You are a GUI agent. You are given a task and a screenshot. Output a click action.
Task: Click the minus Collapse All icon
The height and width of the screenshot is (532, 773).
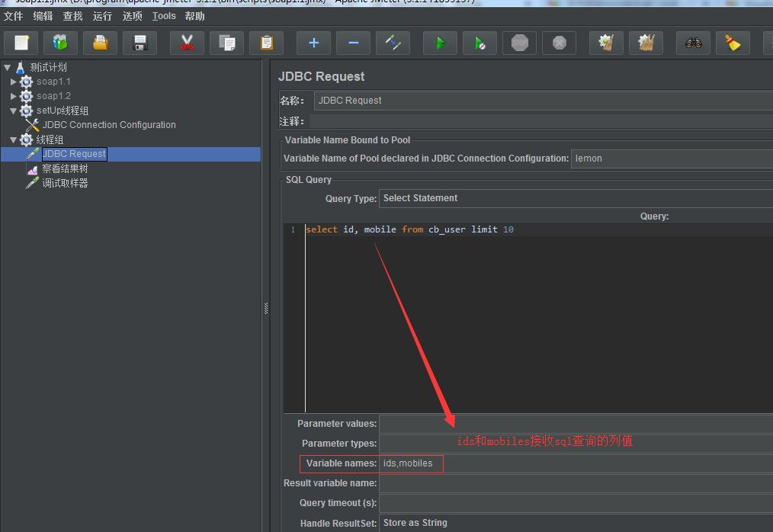(x=353, y=43)
